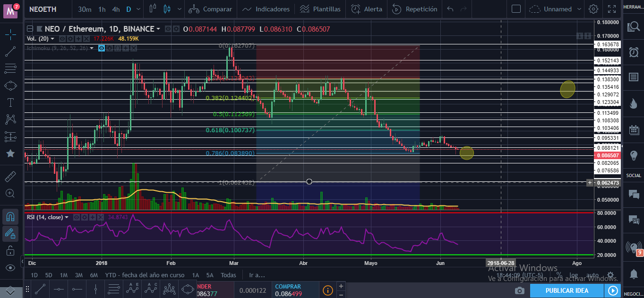The height and width of the screenshot is (298, 644).
Task: Open watchlist and details panel icon
Action: click(634, 28)
